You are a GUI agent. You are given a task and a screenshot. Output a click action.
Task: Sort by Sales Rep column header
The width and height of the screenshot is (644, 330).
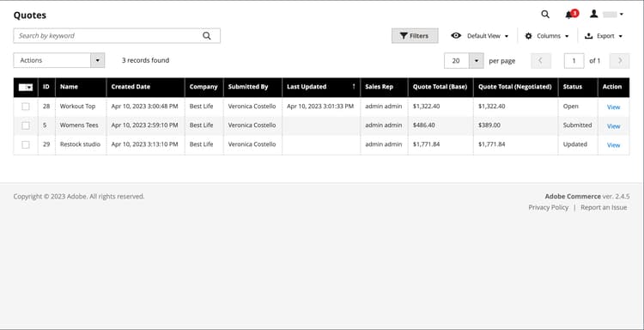(384, 87)
